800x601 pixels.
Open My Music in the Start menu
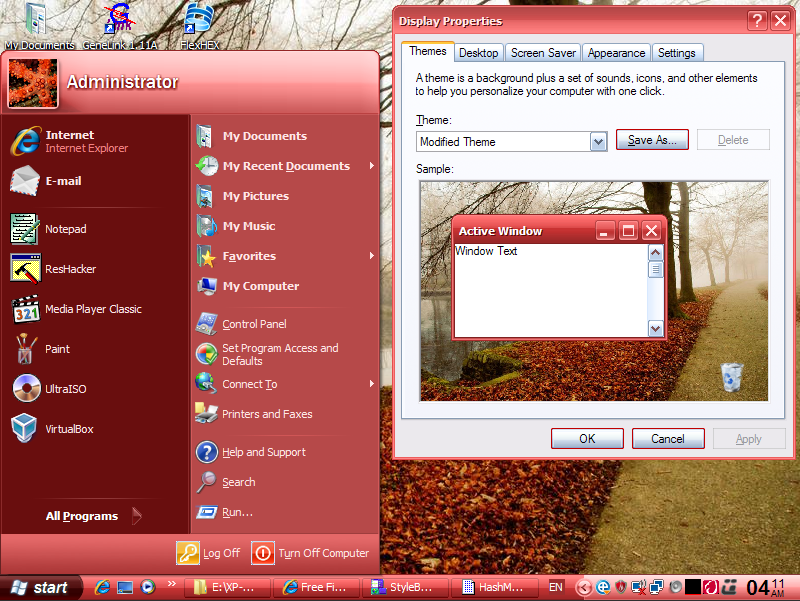tap(286, 226)
